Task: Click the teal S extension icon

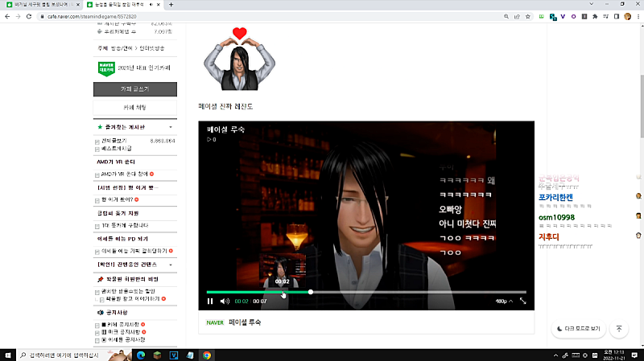Action: (553, 17)
